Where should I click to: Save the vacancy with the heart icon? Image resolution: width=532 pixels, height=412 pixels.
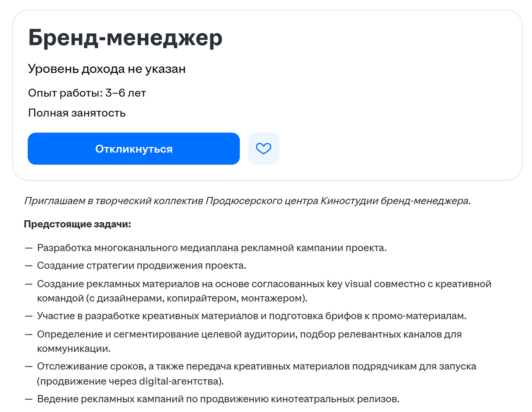pyautogui.click(x=264, y=149)
